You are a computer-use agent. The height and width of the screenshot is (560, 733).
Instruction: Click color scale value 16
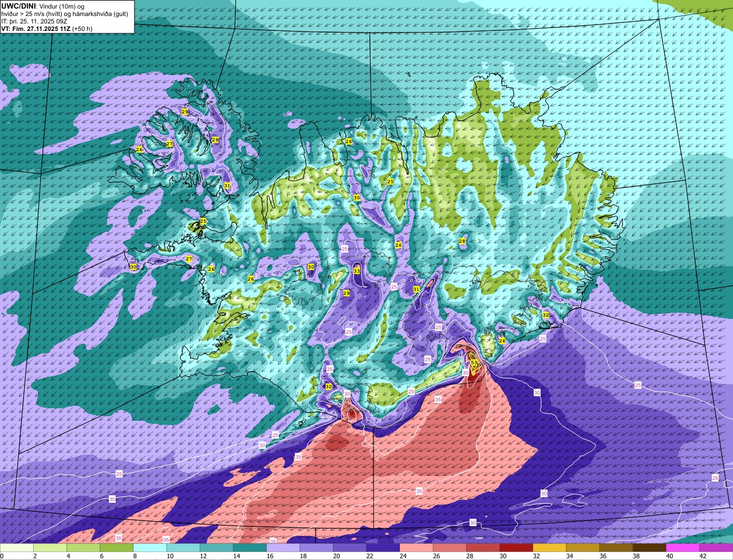269,556
